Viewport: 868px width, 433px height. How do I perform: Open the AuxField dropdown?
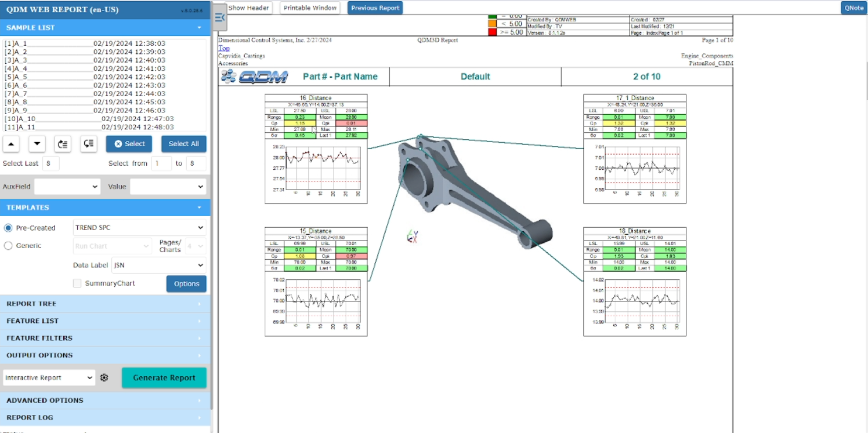coord(67,187)
